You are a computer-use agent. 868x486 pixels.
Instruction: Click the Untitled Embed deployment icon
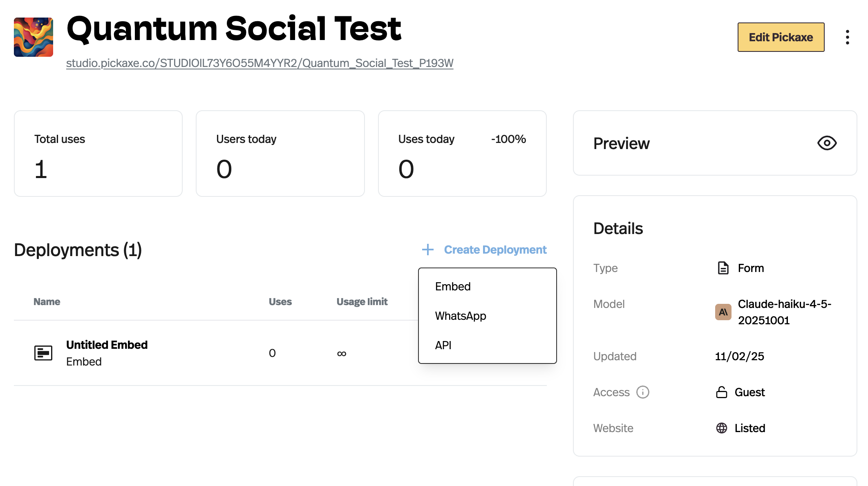(x=43, y=353)
